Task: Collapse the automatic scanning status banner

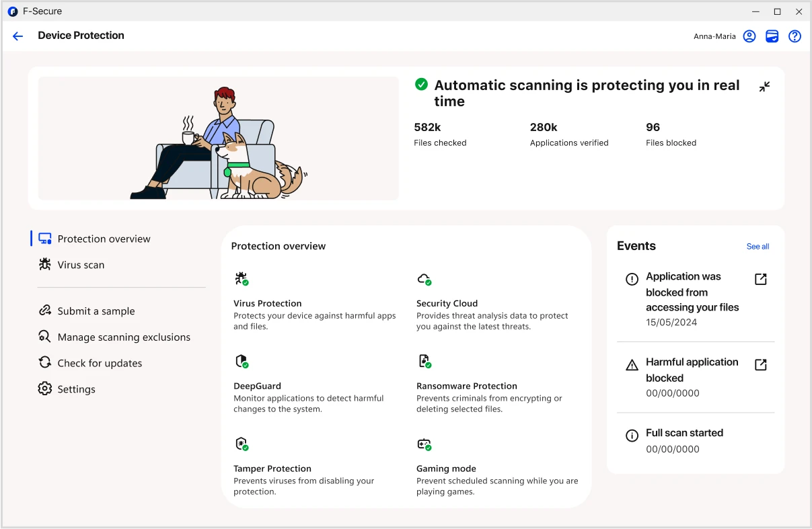Action: (x=764, y=87)
